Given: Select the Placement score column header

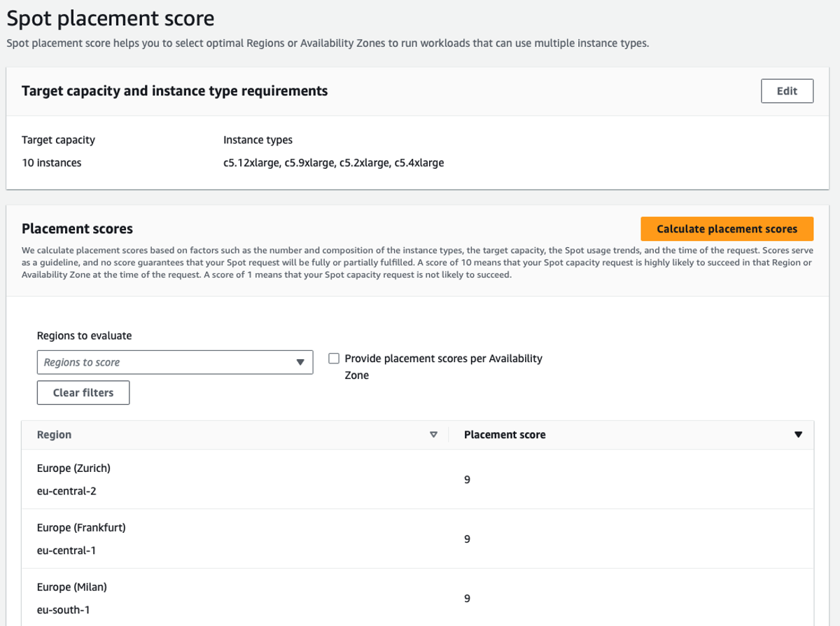Looking at the screenshot, I should tap(505, 435).
